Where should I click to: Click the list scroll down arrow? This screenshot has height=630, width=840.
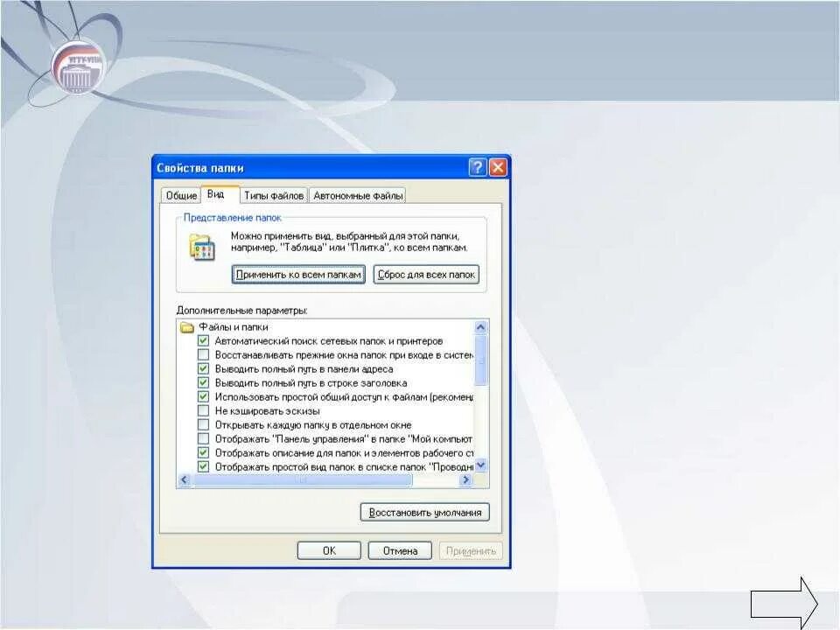click(x=480, y=465)
